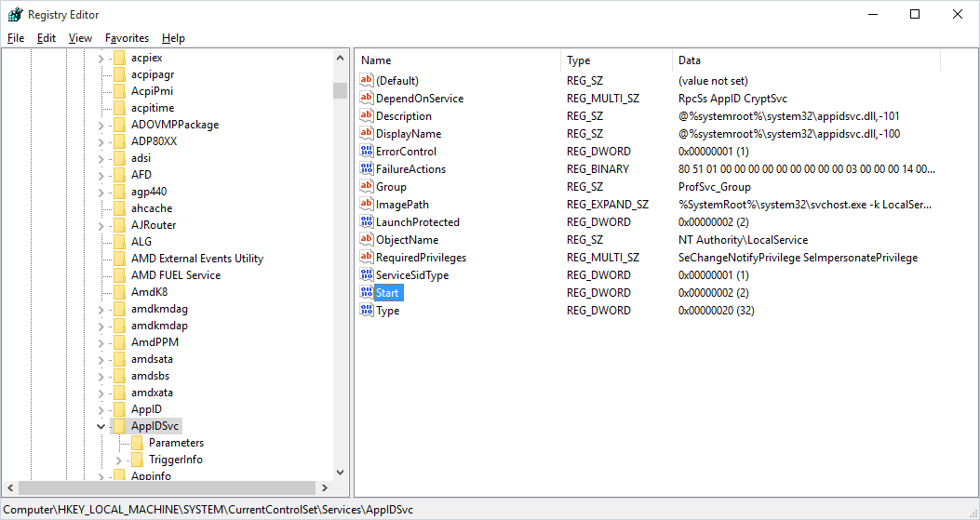
Task: Click the TriggerInfo folder icon
Action: (137, 460)
